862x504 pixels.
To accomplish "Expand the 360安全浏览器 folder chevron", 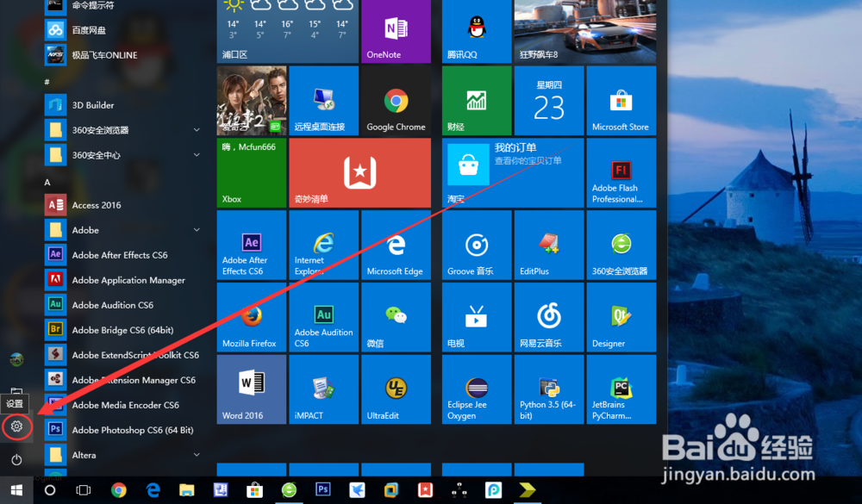I will 197,130.
